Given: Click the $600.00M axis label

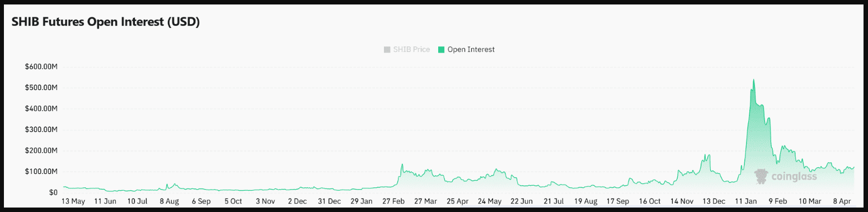Looking at the screenshot, I should coord(41,67).
